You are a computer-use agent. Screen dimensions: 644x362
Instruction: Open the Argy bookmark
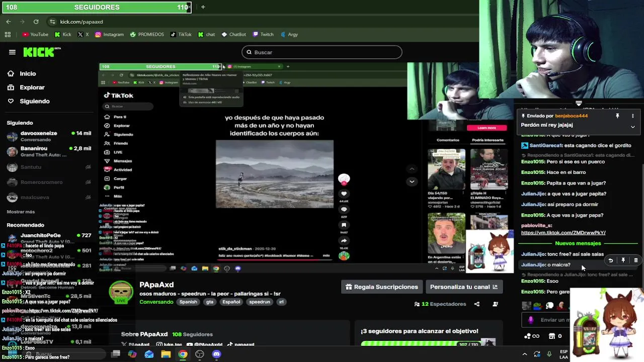289,34
